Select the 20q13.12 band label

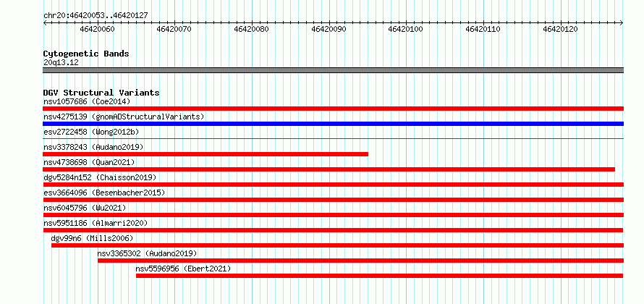point(61,63)
